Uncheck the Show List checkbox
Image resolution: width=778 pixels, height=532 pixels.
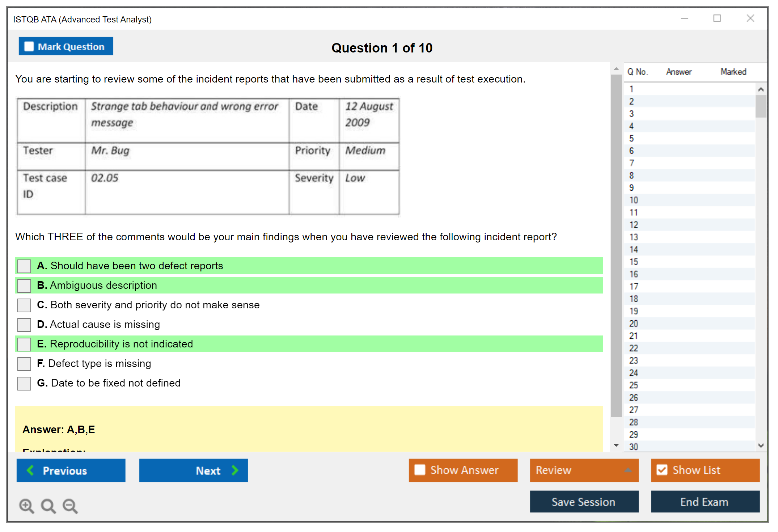pyautogui.click(x=662, y=470)
